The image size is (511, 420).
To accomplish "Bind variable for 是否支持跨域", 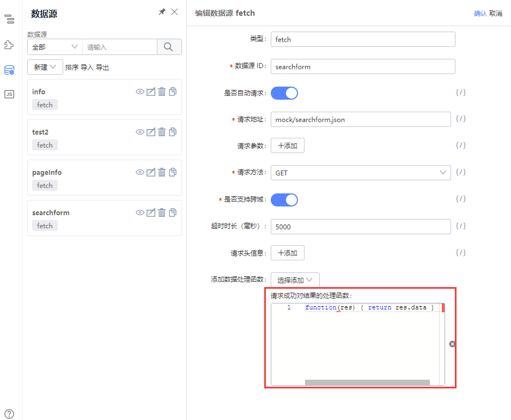I will click(460, 199).
